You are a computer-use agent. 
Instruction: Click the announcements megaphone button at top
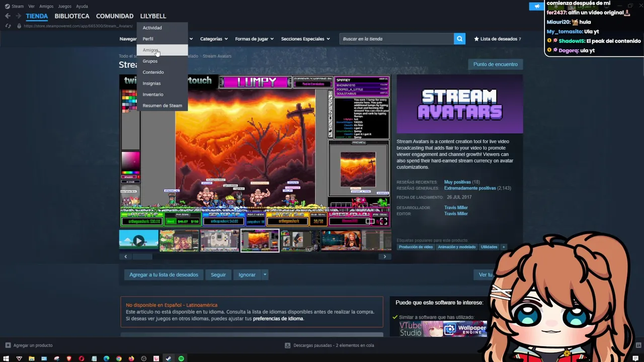click(537, 6)
